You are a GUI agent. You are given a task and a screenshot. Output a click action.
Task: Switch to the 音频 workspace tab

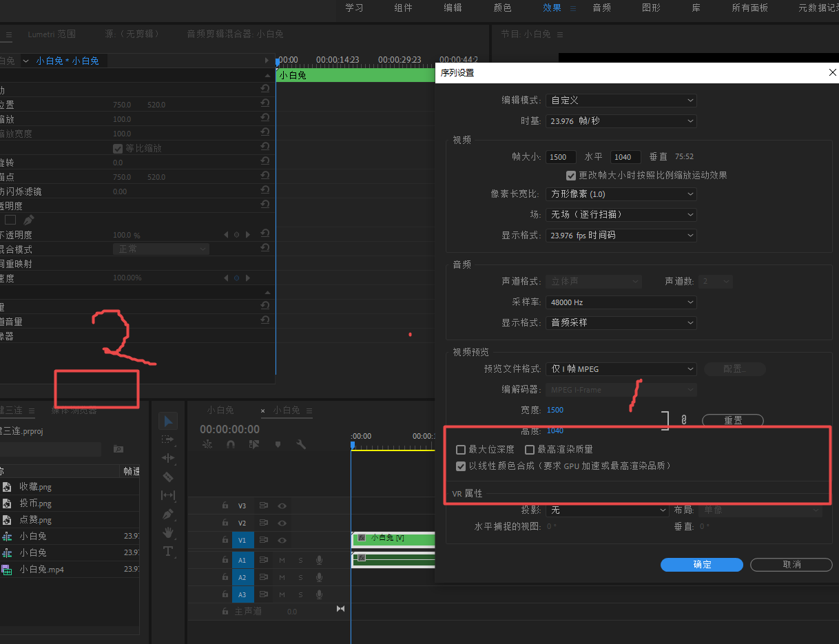tap(601, 8)
